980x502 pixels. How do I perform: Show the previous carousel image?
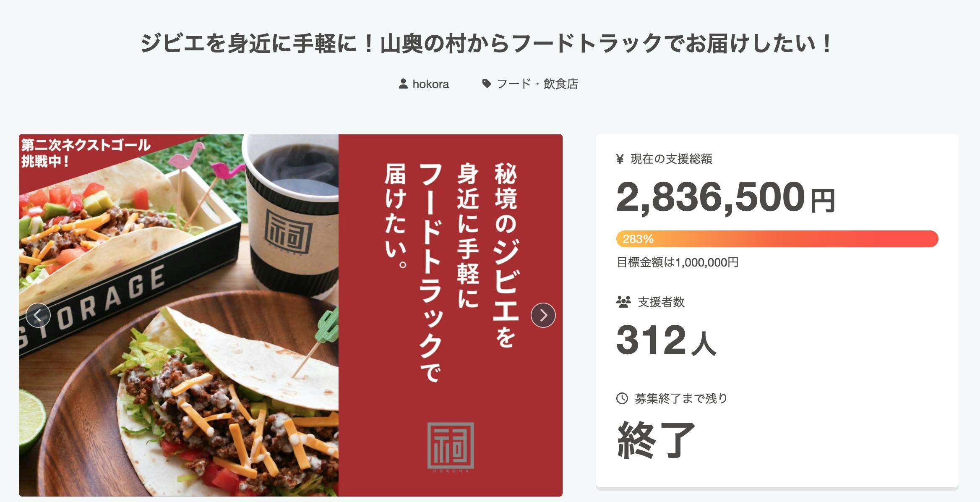click(x=38, y=315)
